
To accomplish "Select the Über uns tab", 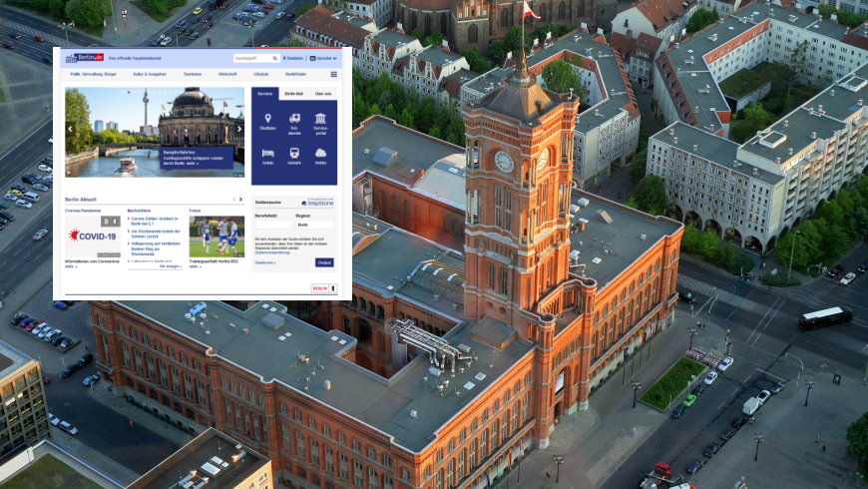I will (x=322, y=94).
